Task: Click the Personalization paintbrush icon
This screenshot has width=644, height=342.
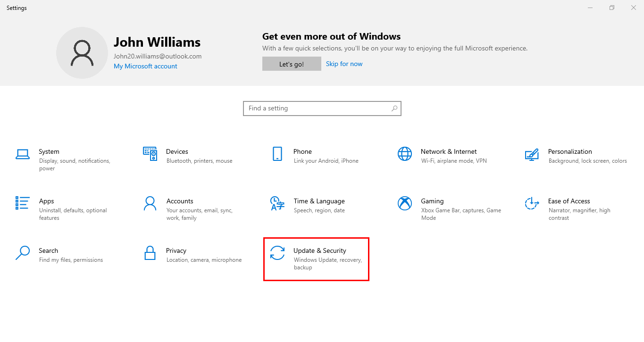Action: (x=532, y=154)
